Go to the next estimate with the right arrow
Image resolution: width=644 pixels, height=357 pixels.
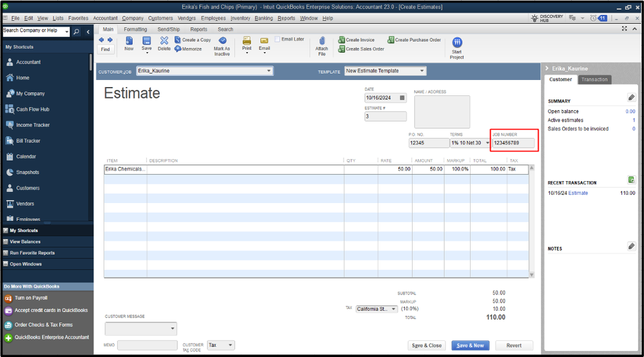pyautogui.click(x=110, y=40)
